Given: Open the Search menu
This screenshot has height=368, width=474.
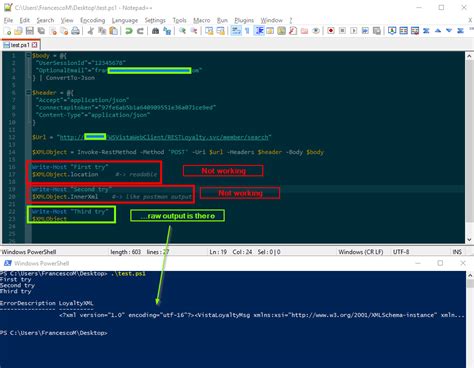Looking at the screenshot, I should click(45, 20).
